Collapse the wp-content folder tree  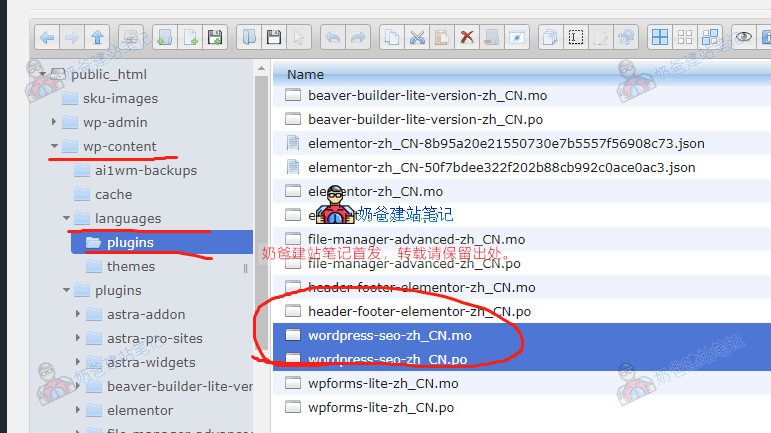54,147
